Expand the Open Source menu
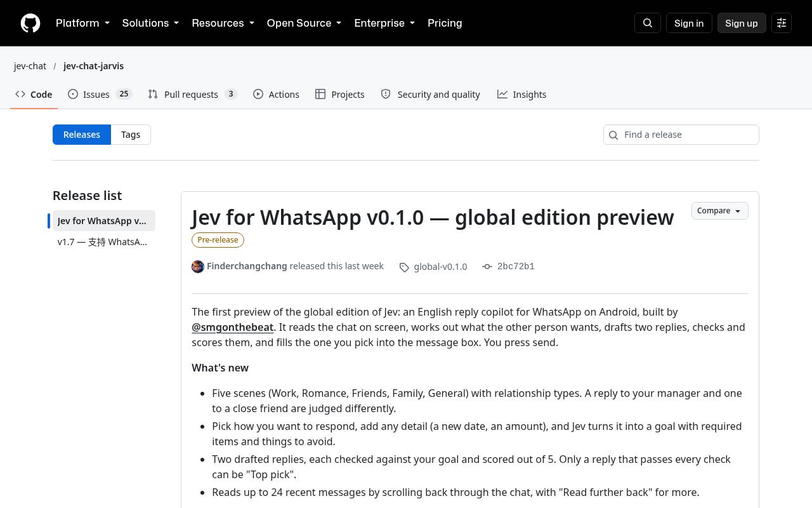This screenshot has height=508, width=812. 304,23
